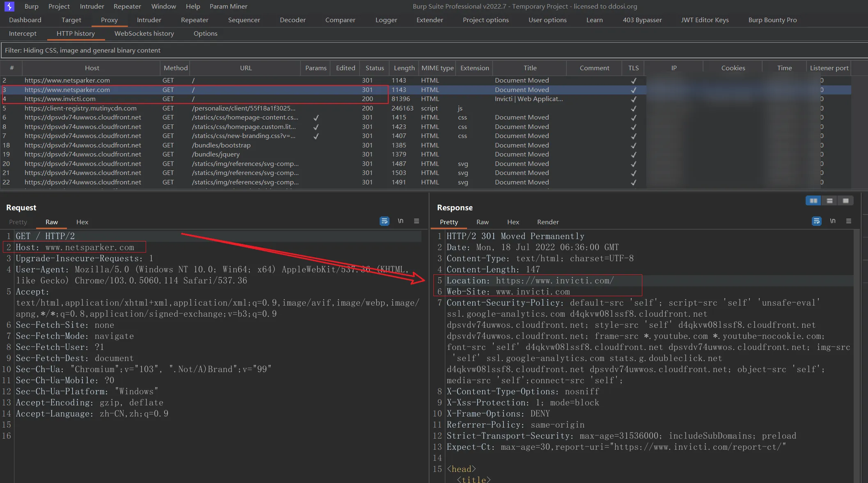Screen dimensions: 868x483
Task: Open the 403 Bypasser tab
Action: point(642,20)
